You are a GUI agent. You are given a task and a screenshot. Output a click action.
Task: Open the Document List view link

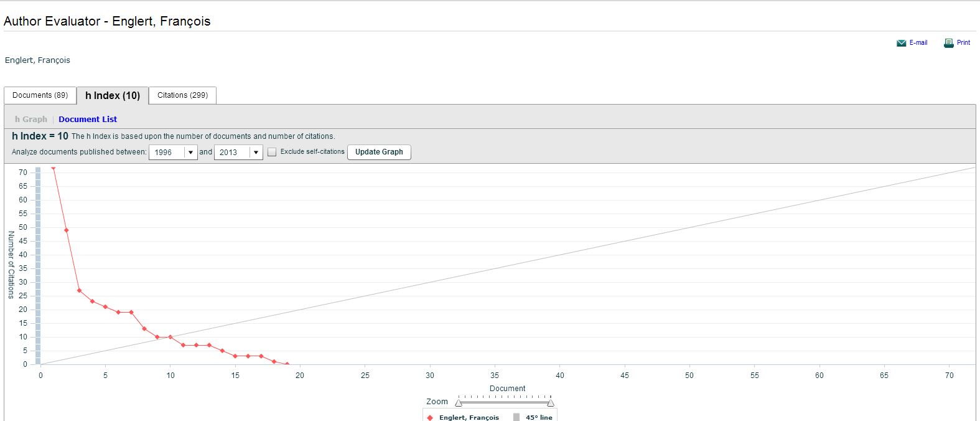88,119
